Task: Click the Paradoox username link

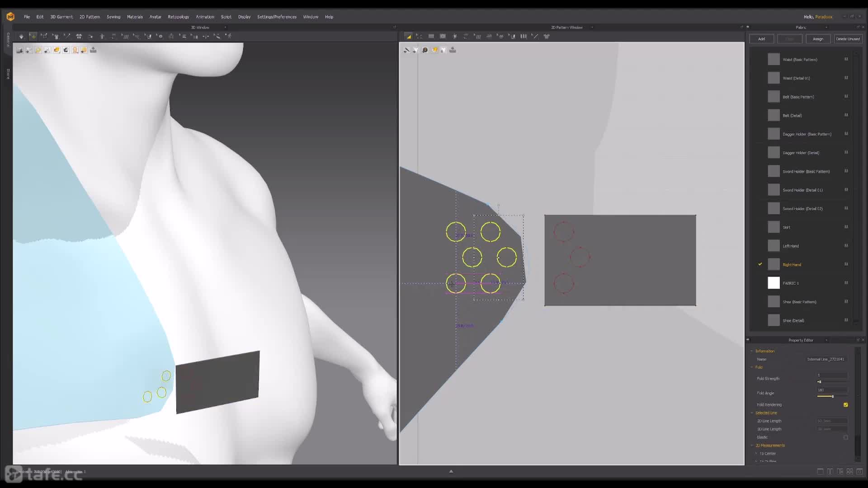Action: (x=824, y=17)
